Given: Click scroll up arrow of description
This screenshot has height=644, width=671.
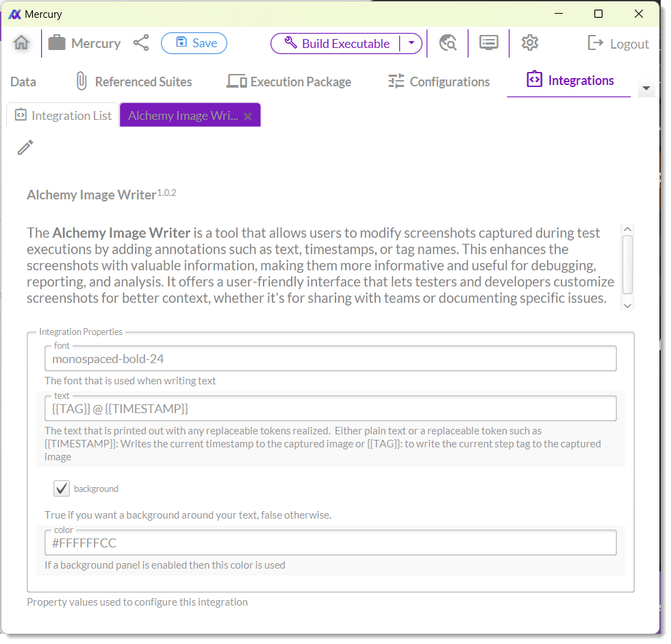Looking at the screenshot, I should pyautogui.click(x=627, y=229).
